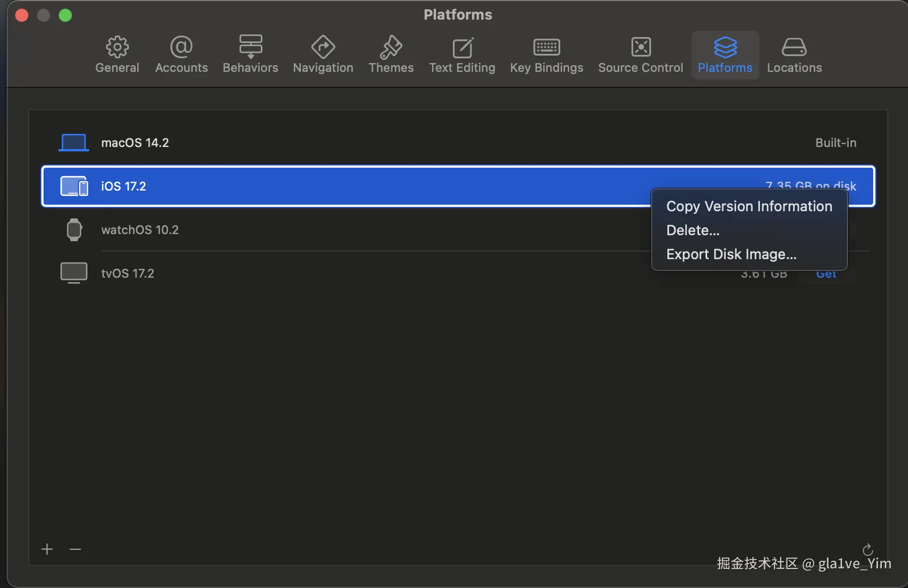Switch to the Text Editing tab label
The image size is (908, 588).
coord(462,68)
